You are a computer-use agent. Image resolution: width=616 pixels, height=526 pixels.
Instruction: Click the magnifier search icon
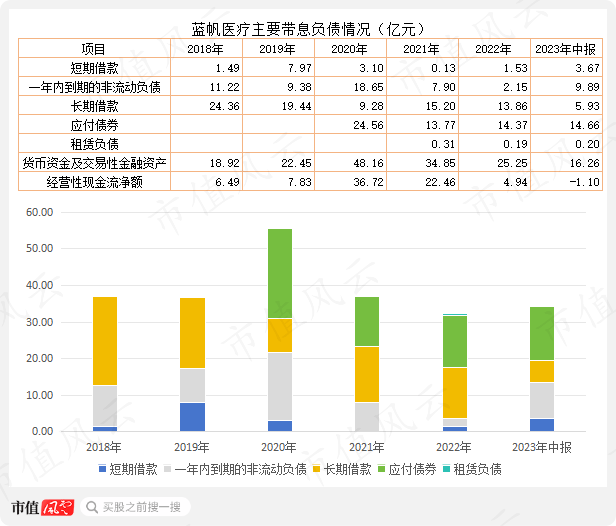tap(92, 507)
